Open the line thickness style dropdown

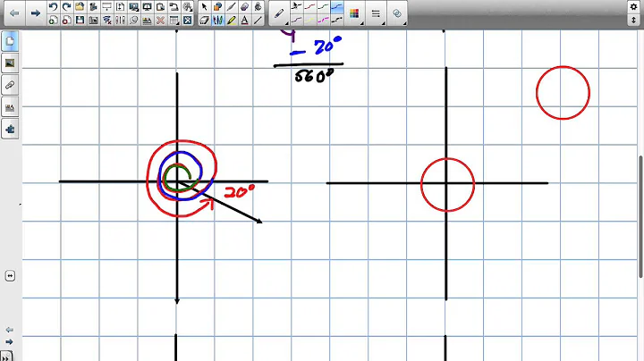tap(376, 13)
